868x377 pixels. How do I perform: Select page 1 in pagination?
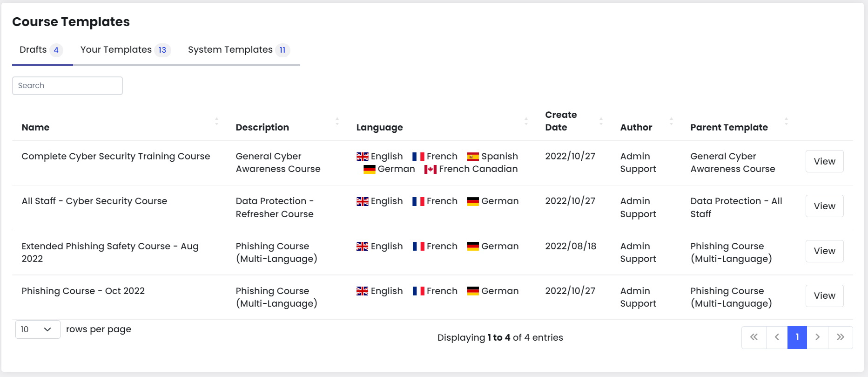(797, 337)
